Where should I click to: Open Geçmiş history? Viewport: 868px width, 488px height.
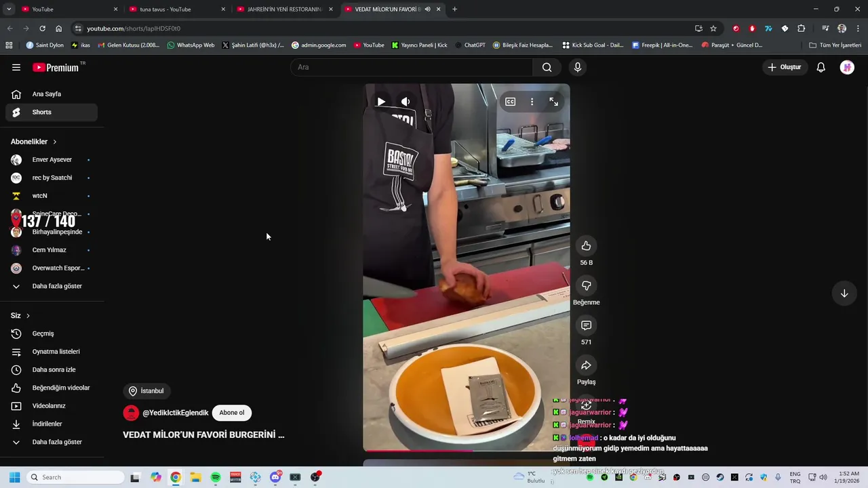tap(52, 333)
